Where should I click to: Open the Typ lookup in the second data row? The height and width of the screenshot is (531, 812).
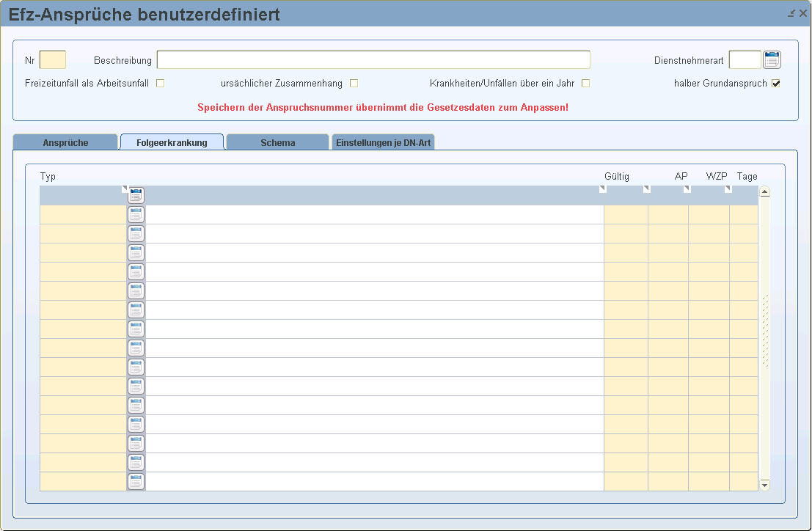pyautogui.click(x=136, y=234)
